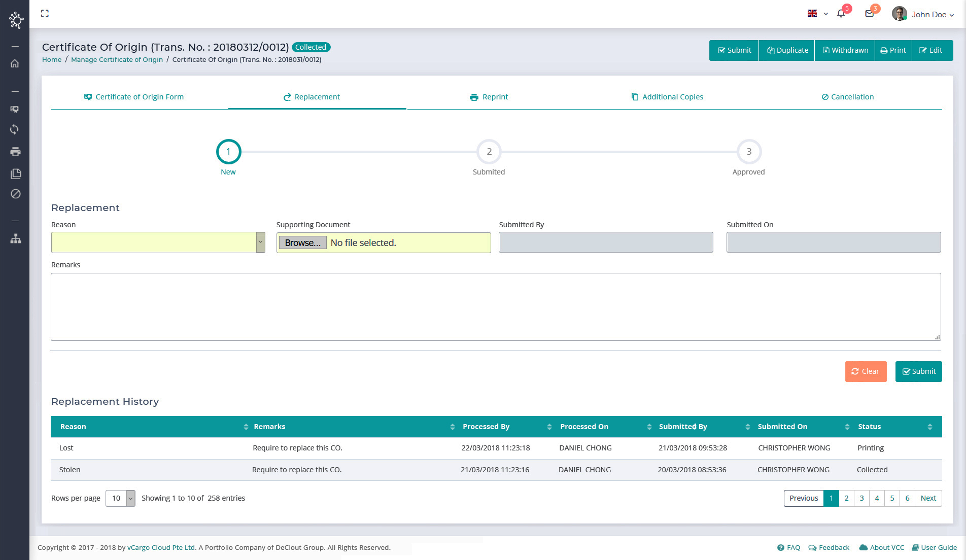The image size is (966, 560).
Task: Follow the Manage Certificate of Origin breadcrumb
Action: click(x=117, y=59)
